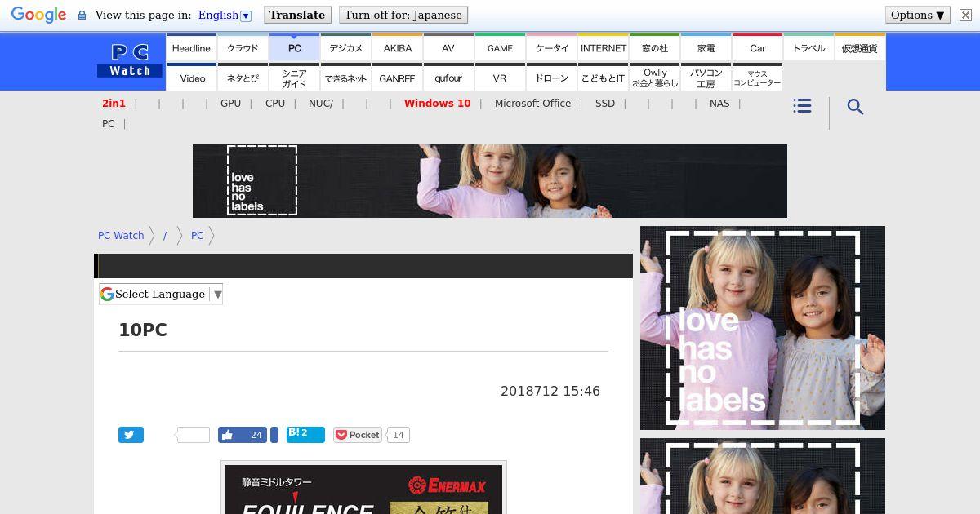
Task: Open the トラベル tab
Action: [808, 47]
